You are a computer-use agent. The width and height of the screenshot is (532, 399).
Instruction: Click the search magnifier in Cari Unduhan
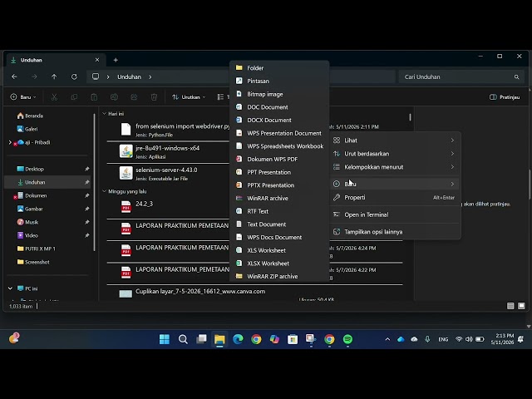pyautogui.click(x=516, y=77)
